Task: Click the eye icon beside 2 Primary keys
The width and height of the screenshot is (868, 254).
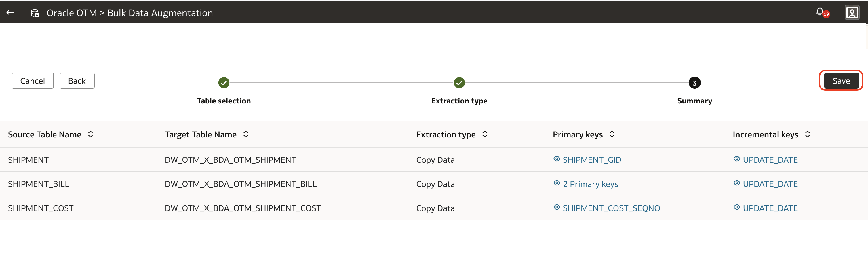Action: coord(557,183)
